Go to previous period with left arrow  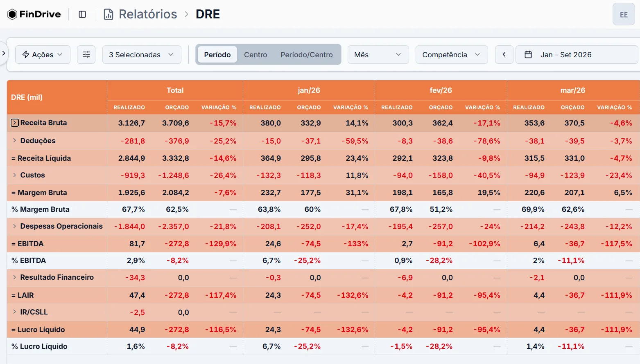tap(504, 54)
